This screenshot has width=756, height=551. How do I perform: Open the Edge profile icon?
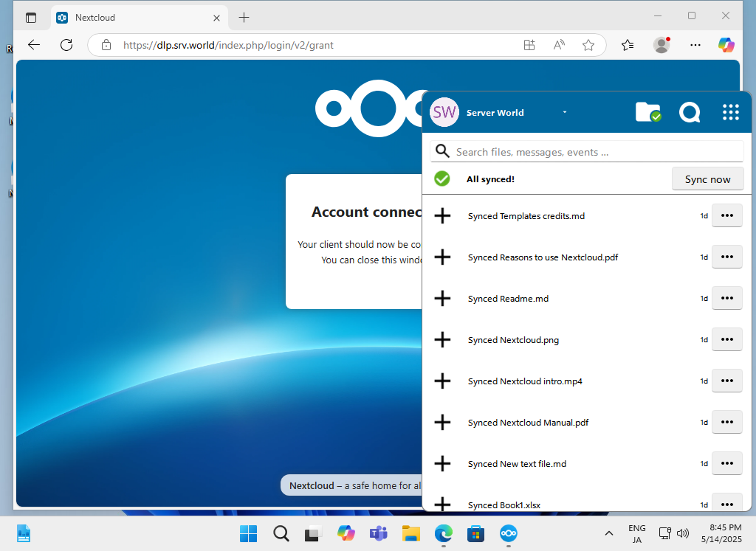click(x=661, y=45)
